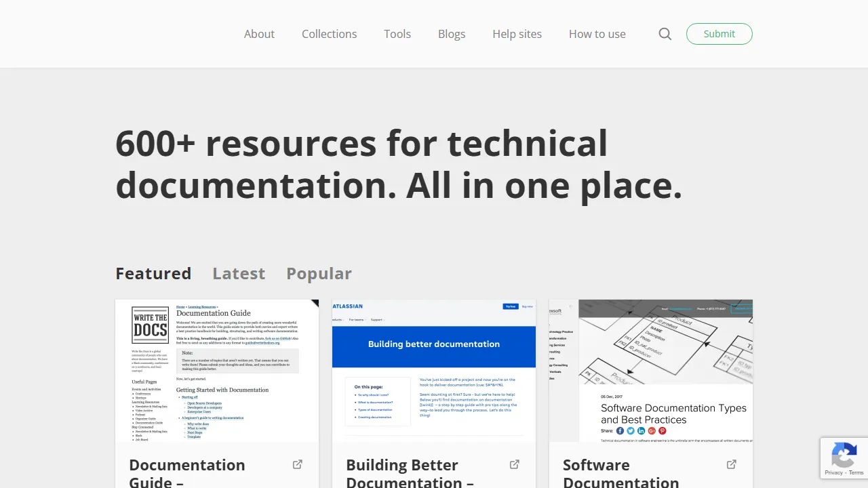Open the Collections page
This screenshot has height=488, width=868.
tap(329, 33)
